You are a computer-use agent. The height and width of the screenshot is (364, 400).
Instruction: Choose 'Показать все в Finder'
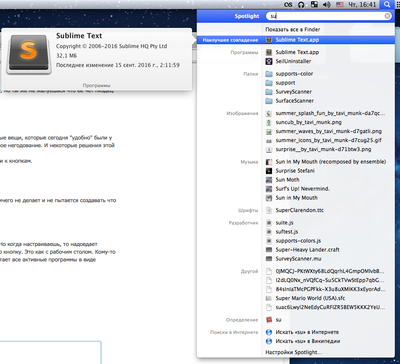[293, 29]
